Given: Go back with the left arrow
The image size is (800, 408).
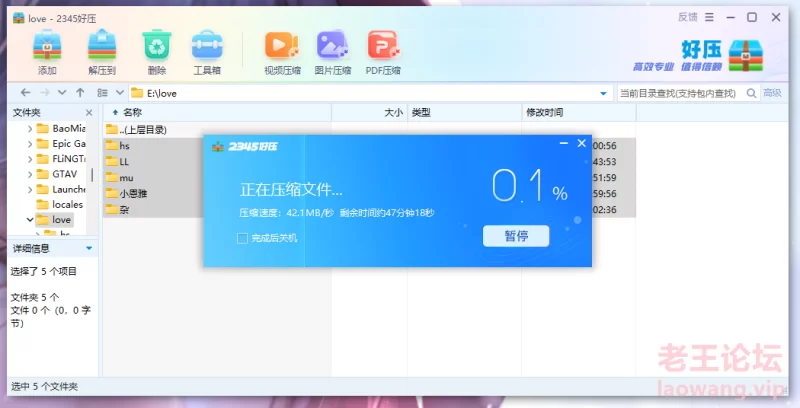Looking at the screenshot, I should pyautogui.click(x=26, y=93).
